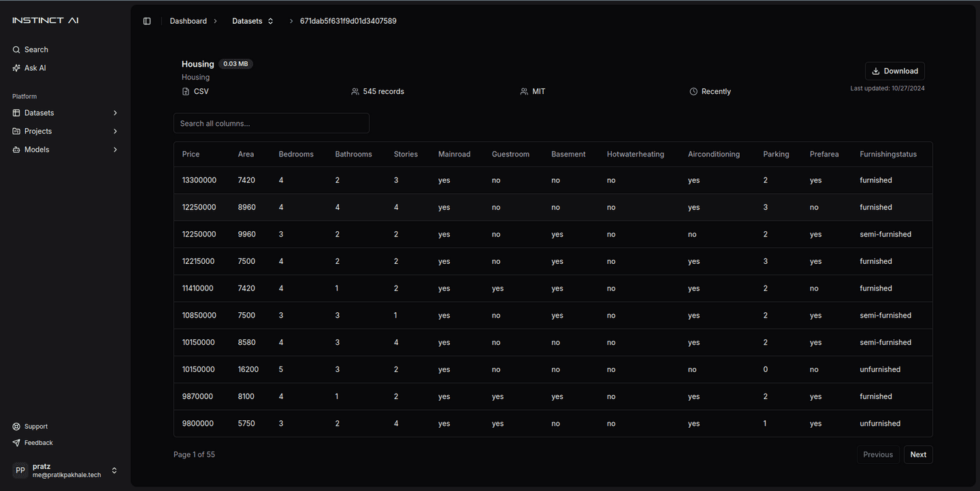This screenshot has height=491, width=980.
Task: Click price cell 9870000
Action: (x=197, y=396)
